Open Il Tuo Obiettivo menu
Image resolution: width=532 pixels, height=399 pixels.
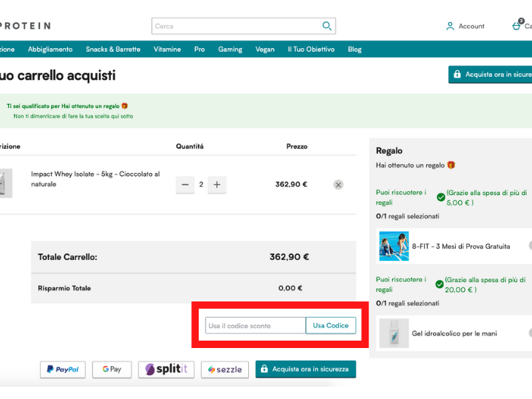pyautogui.click(x=311, y=50)
